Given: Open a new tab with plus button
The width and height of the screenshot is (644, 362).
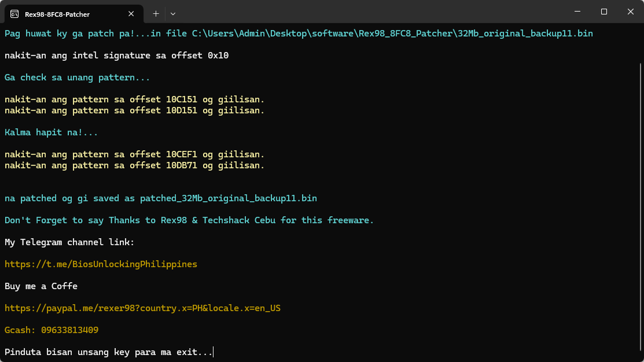Looking at the screenshot, I should tap(156, 13).
